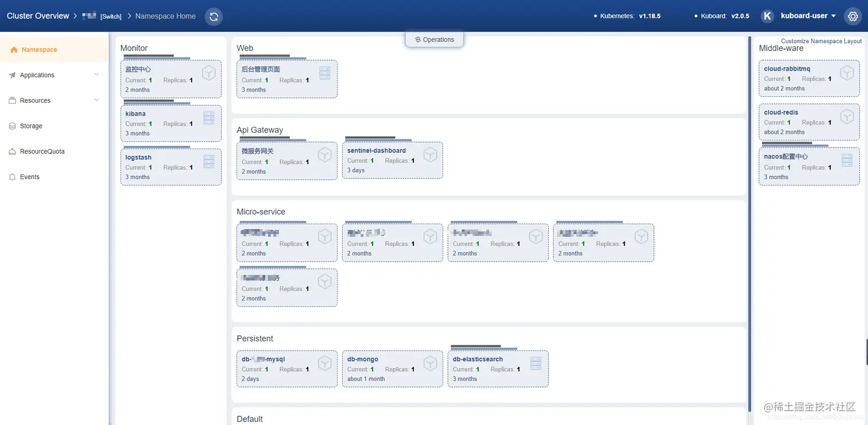Open the kibana workload card title

135,114
